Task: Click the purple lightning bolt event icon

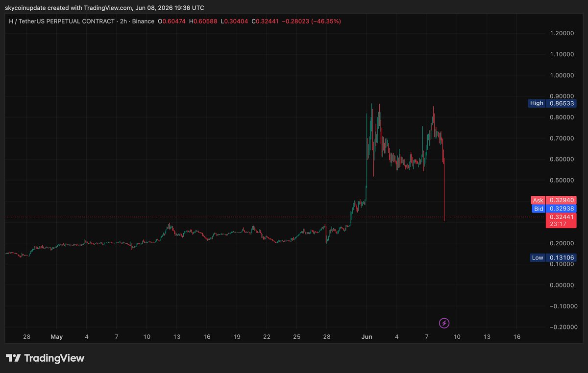Action: [x=444, y=323]
